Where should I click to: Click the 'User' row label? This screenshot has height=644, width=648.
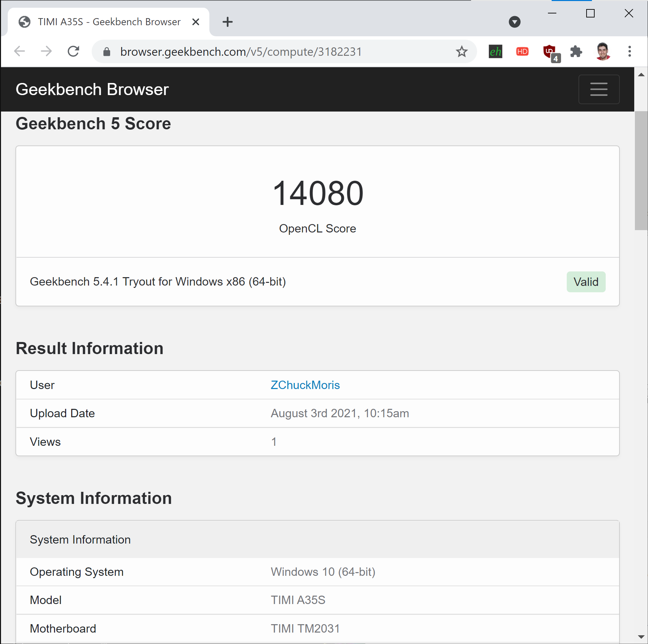point(42,385)
